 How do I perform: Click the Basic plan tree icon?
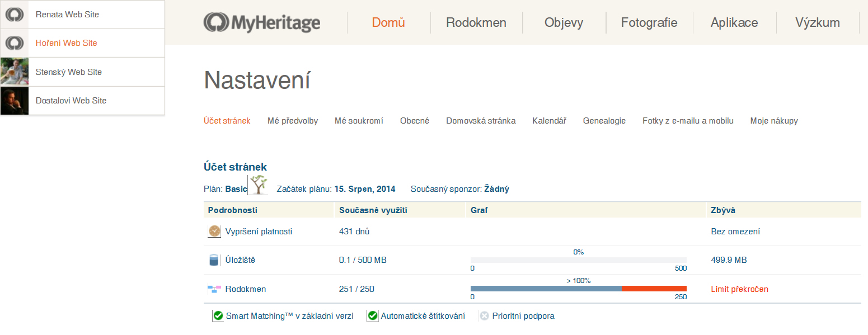[258, 185]
